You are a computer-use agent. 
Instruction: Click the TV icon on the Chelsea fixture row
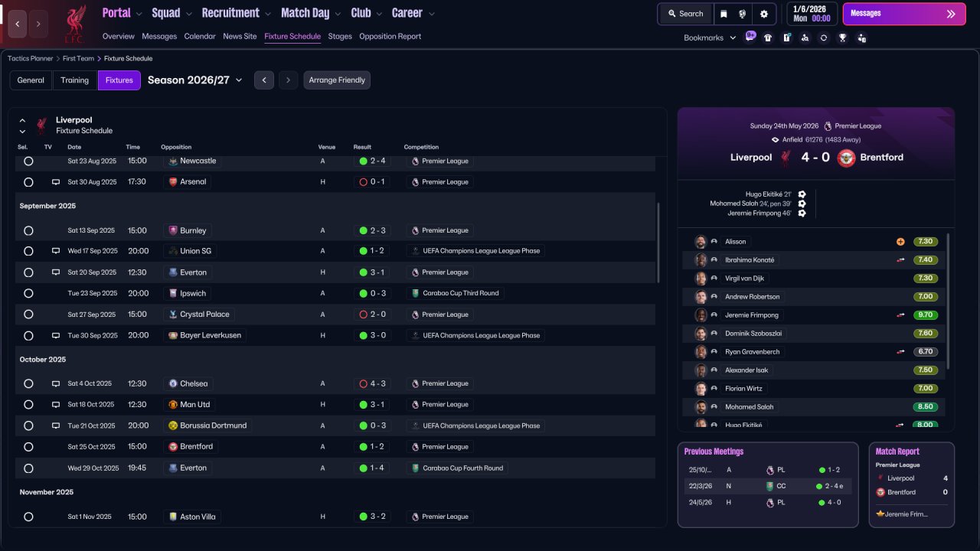coord(56,383)
